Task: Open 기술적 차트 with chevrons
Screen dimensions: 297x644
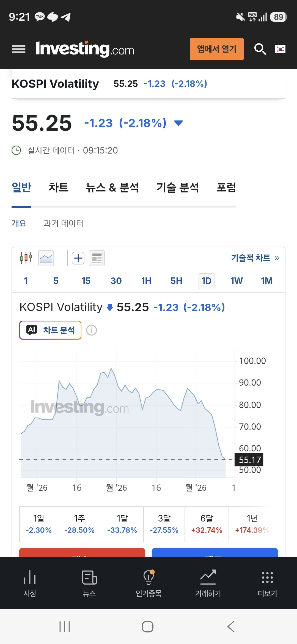Action: pyautogui.click(x=255, y=258)
